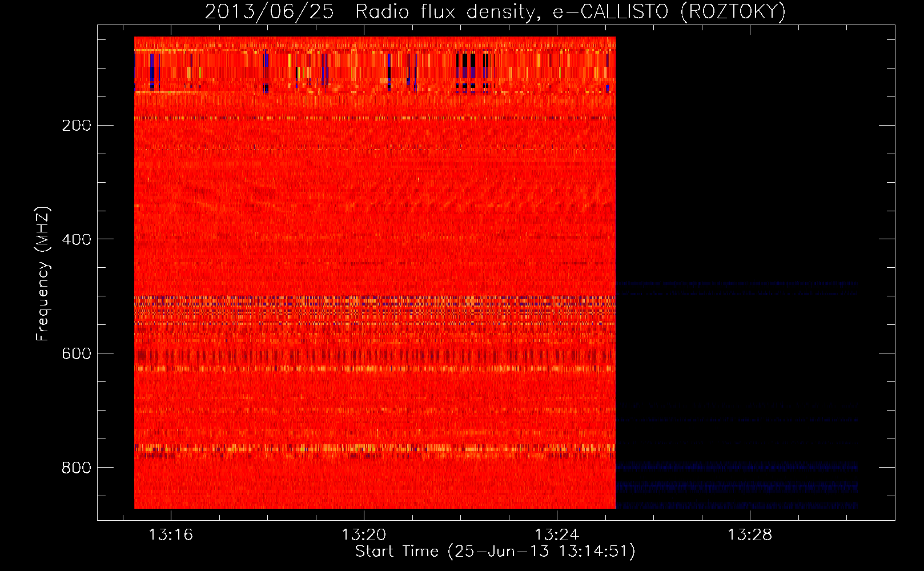924x571 pixels.
Task: Select the 'Frequency (MHZ)' y-axis label
Action: pos(43,274)
